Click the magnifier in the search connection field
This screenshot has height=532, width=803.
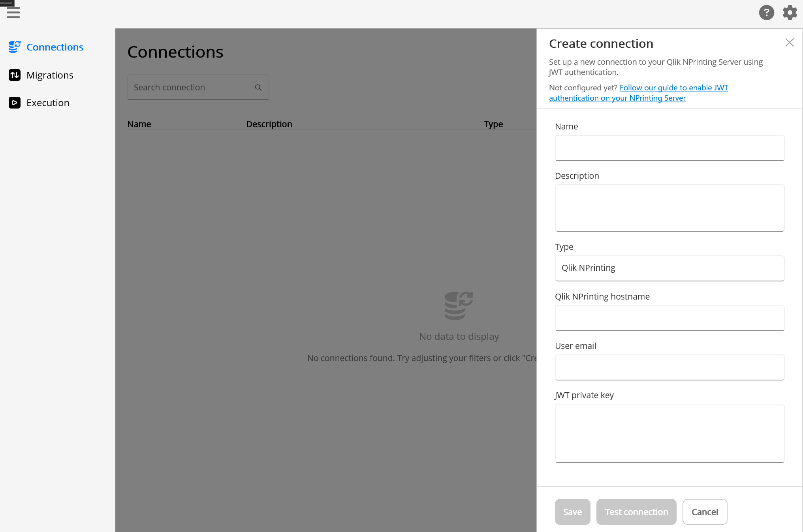click(259, 87)
